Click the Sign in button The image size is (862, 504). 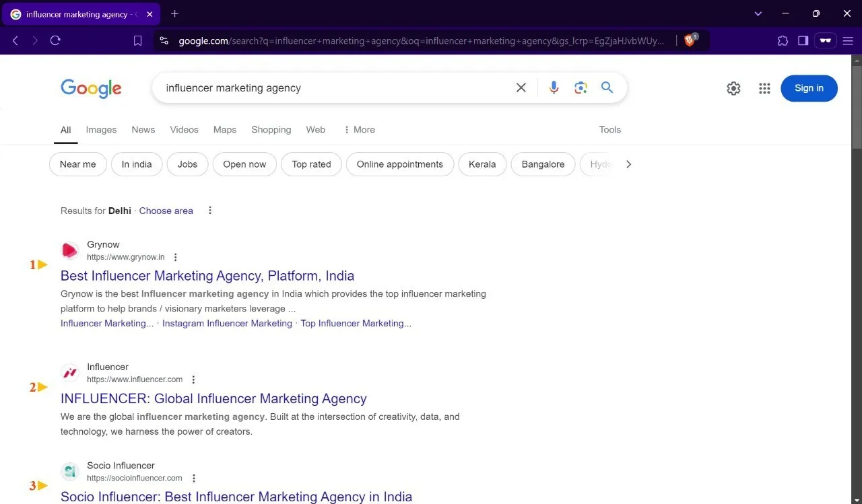pos(809,88)
